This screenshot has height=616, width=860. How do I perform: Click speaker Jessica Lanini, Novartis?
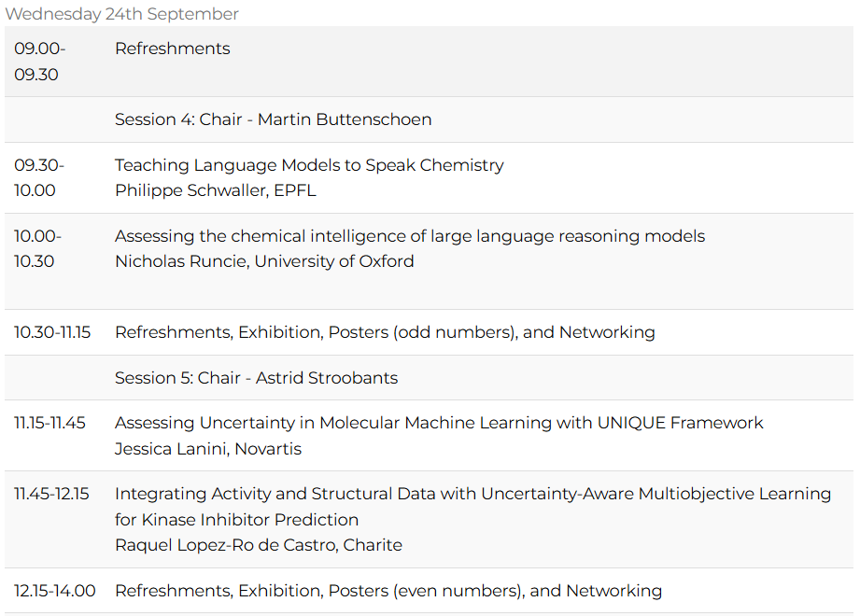point(208,449)
